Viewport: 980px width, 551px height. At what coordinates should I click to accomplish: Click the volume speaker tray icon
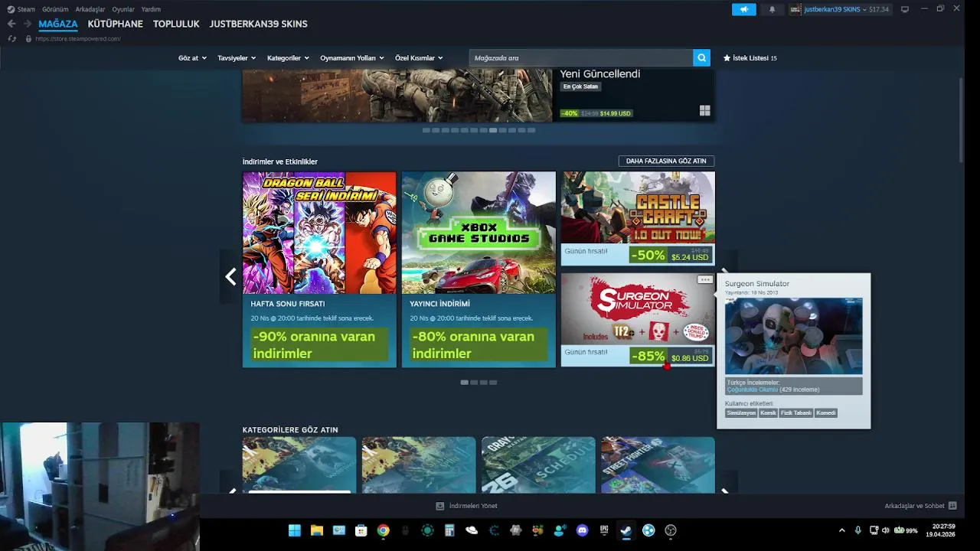pyautogui.click(x=885, y=530)
